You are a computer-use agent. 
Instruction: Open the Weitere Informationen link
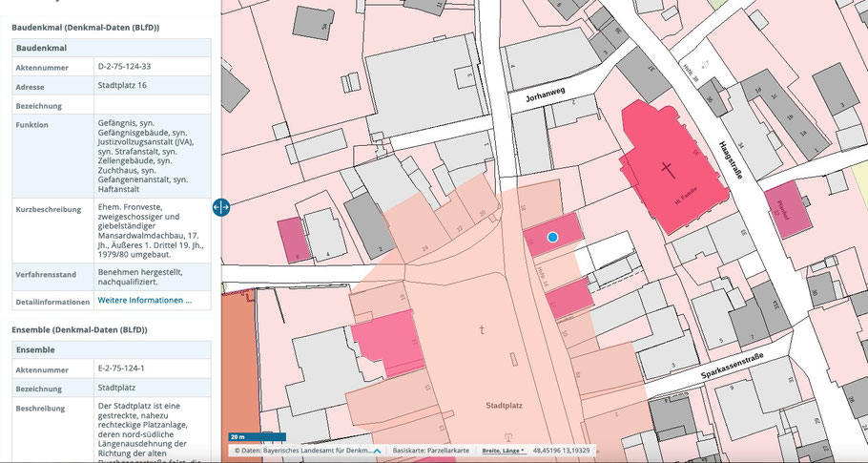tap(145, 301)
